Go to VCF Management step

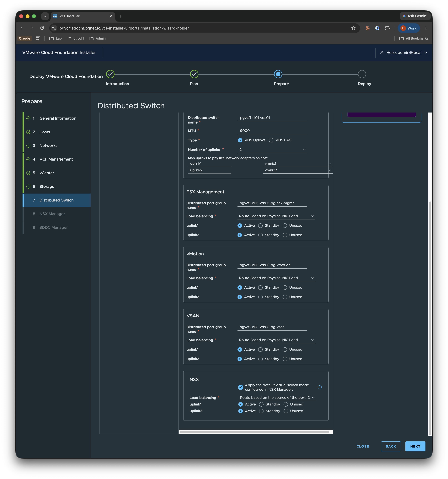[x=57, y=159]
